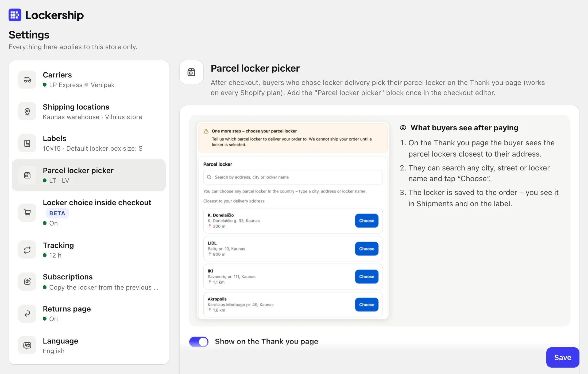Image resolution: width=588 pixels, height=374 pixels.
Task: Click the Subscriptions sidebar icon
Action: click(x=27, y=282)
